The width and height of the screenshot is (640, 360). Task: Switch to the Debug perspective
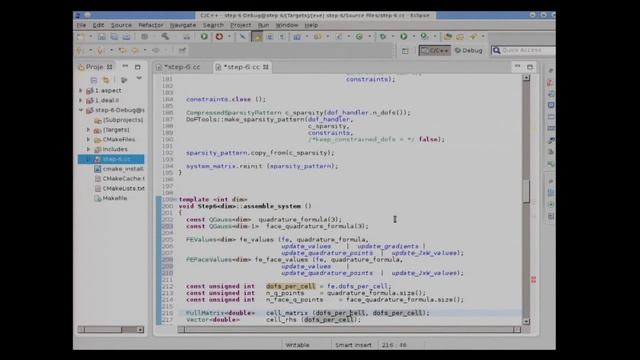pos(469,51)
